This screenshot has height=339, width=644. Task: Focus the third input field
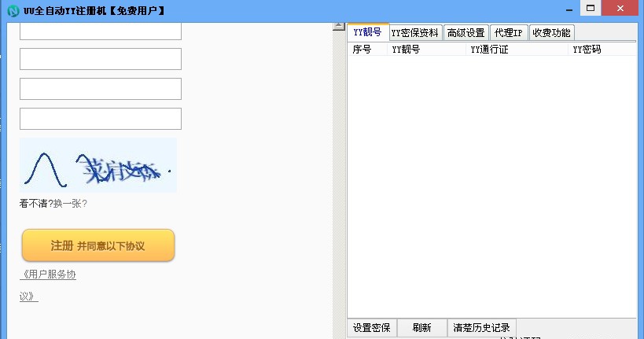[x=101, y=89]
